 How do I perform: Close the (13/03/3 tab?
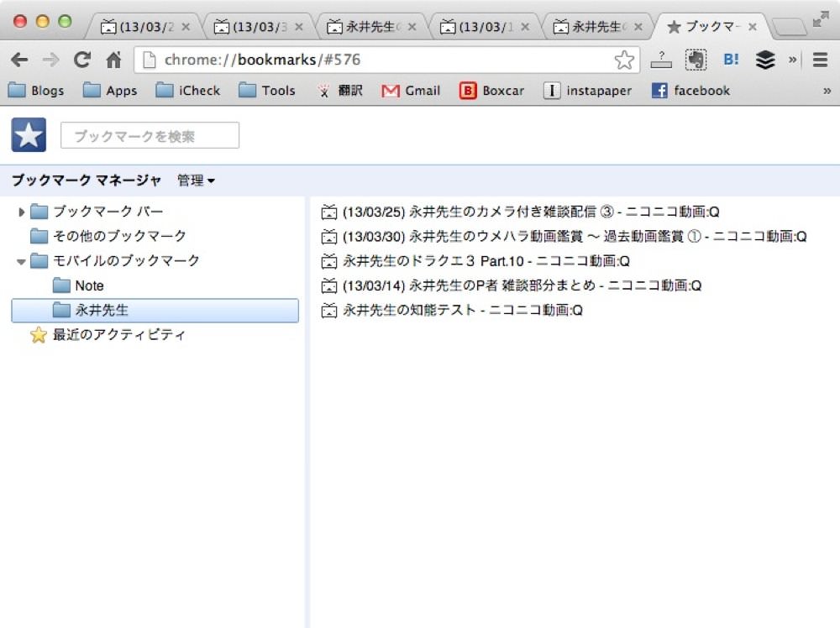click(x=299, y=27)
